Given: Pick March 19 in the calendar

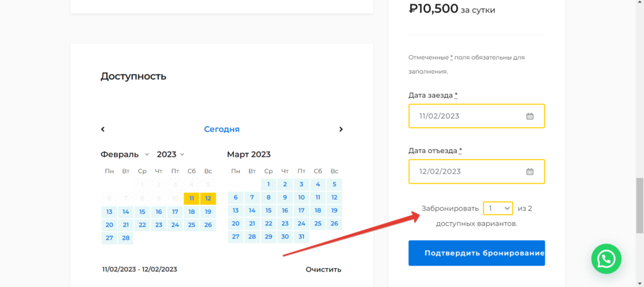Looking at the screenshot, I should [335, 210].
